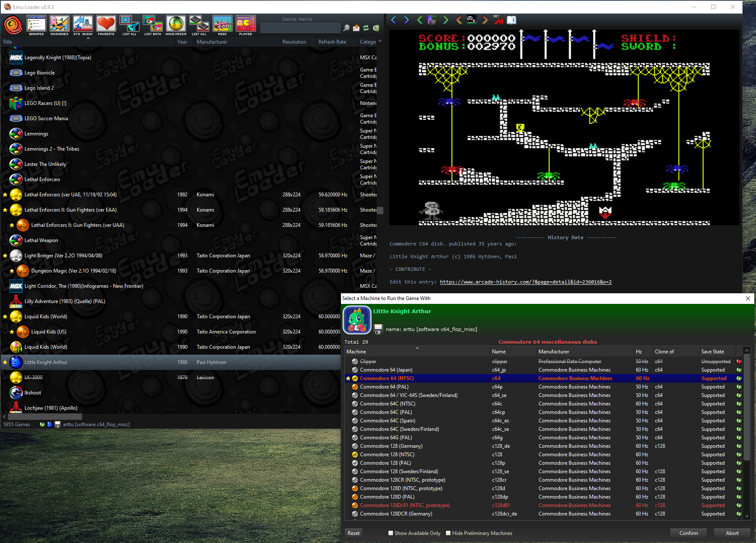Click the magnifier search icon beside filter
Image resolution: width=756 pixels, height=543 pixels.
(x=346, y=28)
